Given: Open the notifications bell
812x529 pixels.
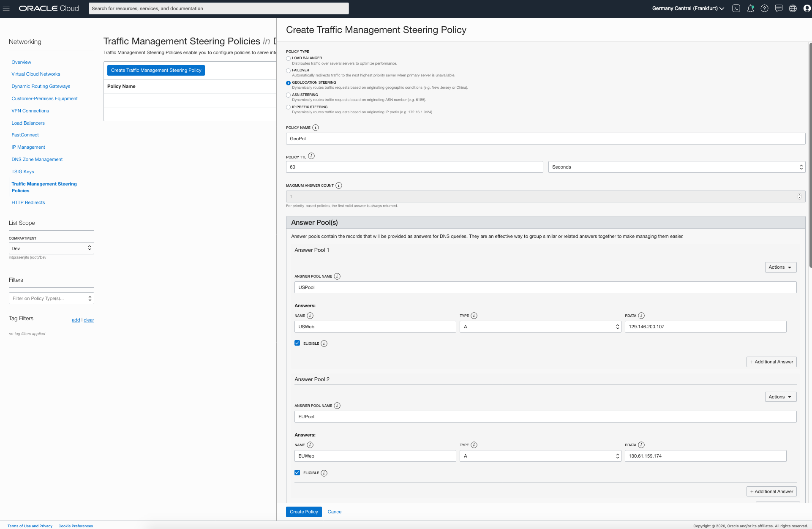Looking at the screenshot, I should 750,8.
